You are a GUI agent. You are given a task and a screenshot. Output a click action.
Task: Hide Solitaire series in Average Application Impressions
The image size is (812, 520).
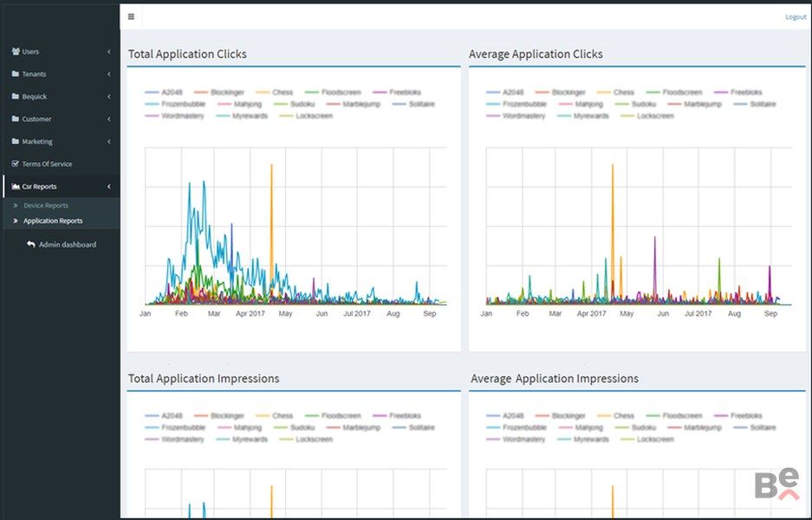click(755, 427)
